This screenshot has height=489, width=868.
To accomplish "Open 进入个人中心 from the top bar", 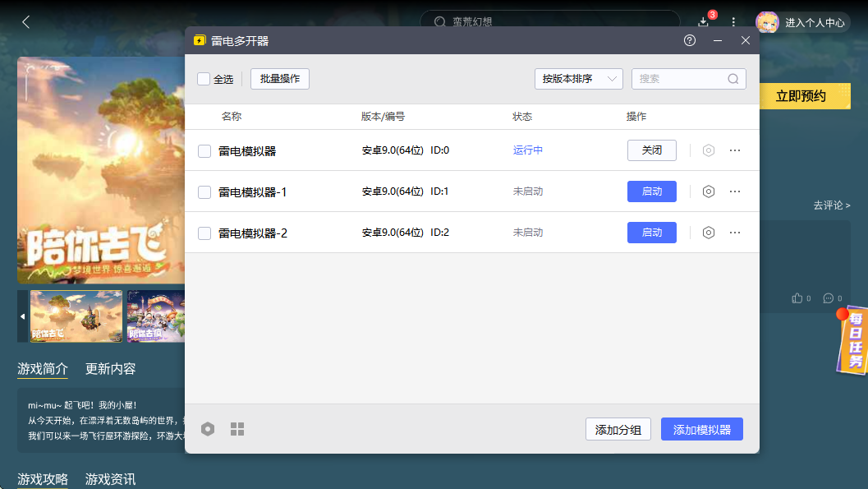I will pos(815,22).
